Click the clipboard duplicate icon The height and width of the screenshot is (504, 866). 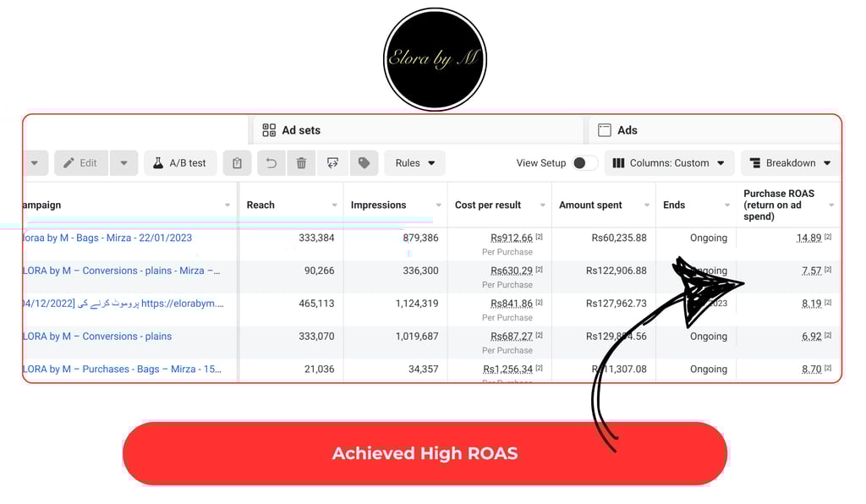tap(237, 163)
